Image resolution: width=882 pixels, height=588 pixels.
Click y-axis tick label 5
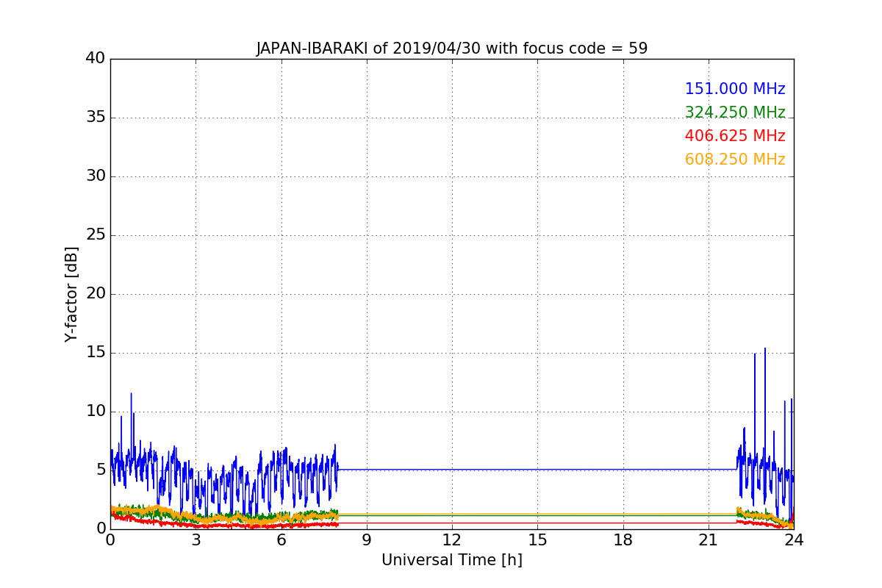coord(100,470)
